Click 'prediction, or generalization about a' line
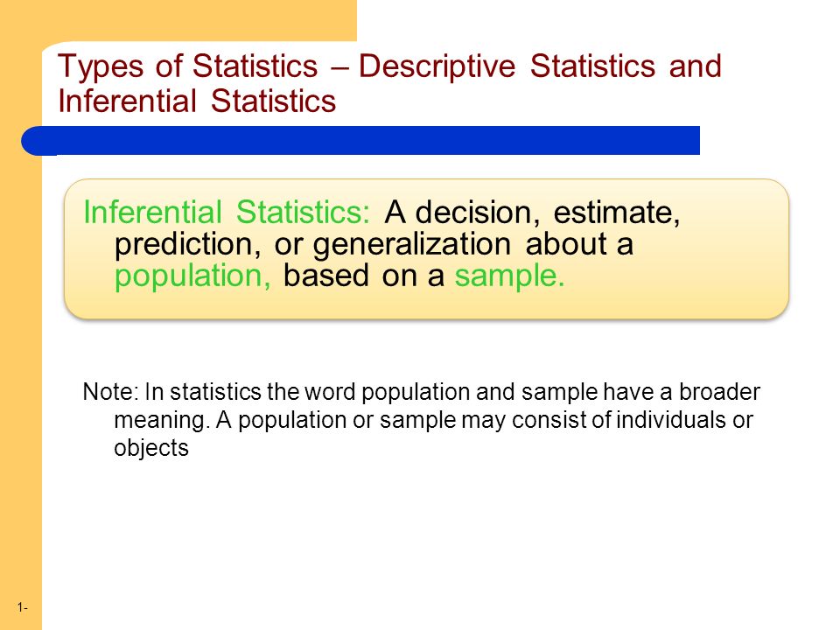Viewport: 840px width, 630px height. pos(374,244)
